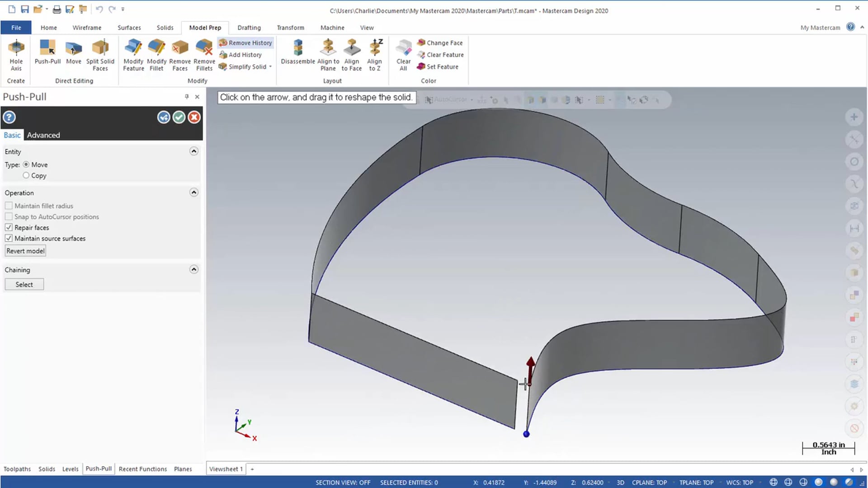
Task: Select the Split Solid Faces tool
Action: pos(99,54)
